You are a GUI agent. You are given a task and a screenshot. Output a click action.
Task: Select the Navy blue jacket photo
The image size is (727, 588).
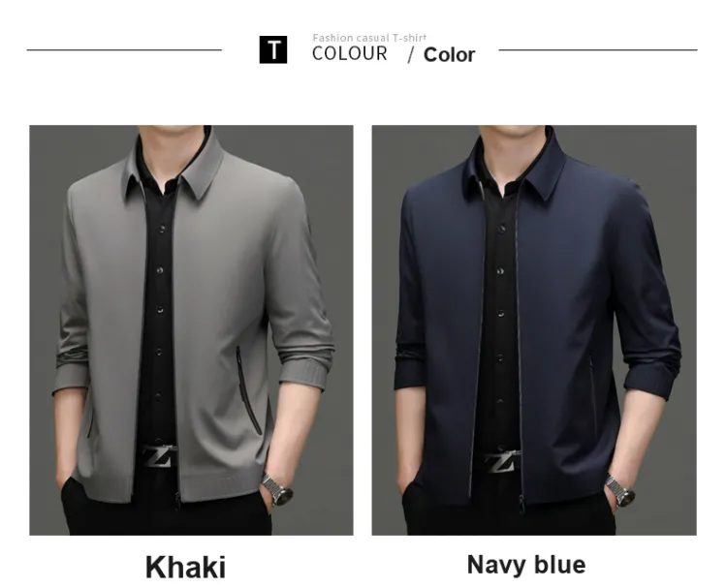click(x=534, y=330)
